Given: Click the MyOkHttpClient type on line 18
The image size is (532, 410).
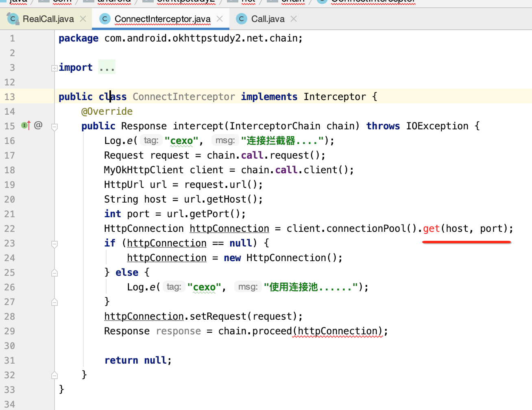Looking at the screenshot, I should [144, 170].
